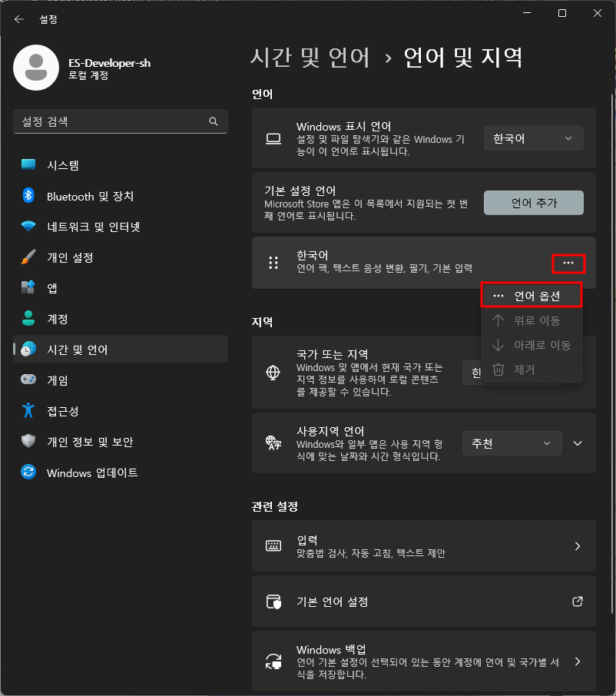Viewport: 616px width, 696px height.
Task: Open 개인 설정 category
Action: pos(121,257)
